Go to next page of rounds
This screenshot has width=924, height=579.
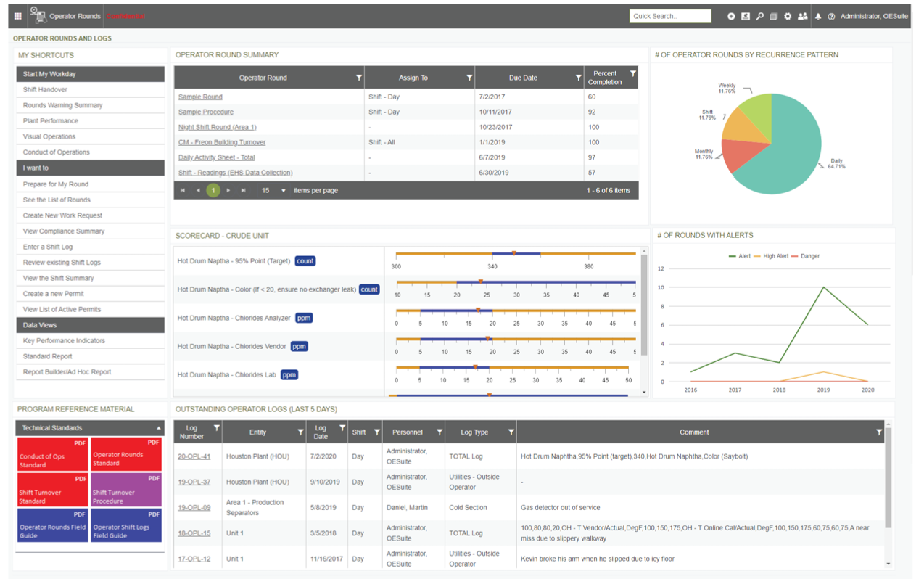pos(228,191)
